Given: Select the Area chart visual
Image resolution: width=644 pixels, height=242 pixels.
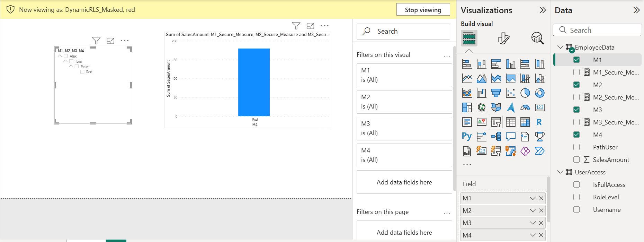Looking at the screenshot, I should (481, 78).
